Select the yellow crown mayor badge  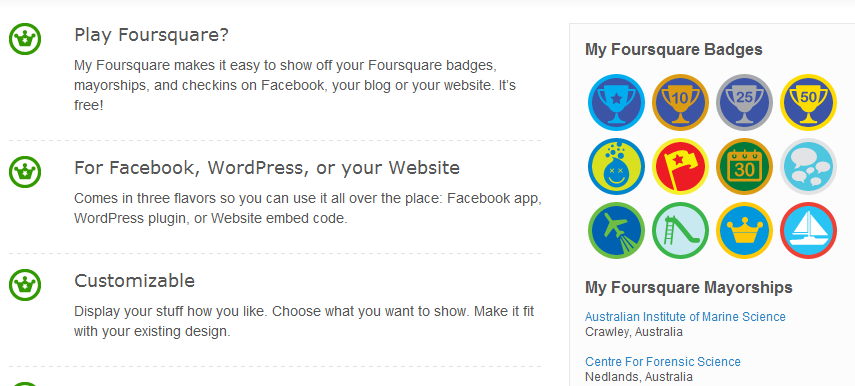coord(744,231)
